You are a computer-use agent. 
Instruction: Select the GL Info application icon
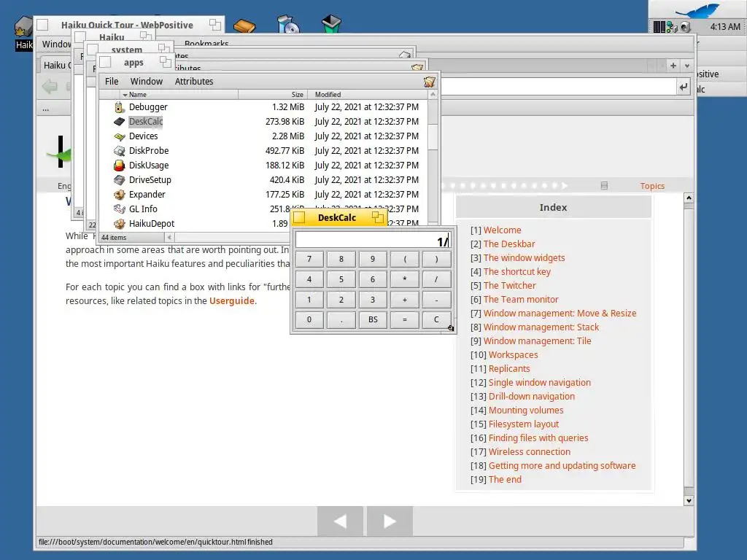tap(119, 209)
